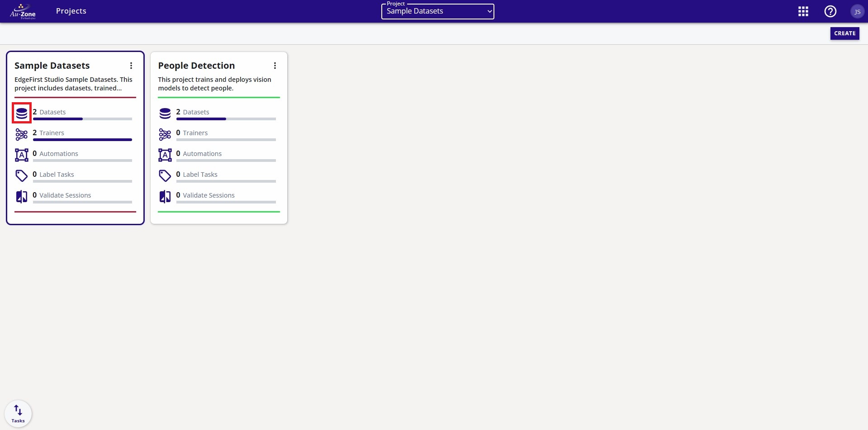Click Datasets progress bar in Sample Datasets card
Screen dimensions: 868x430
[x=83, y=119]
